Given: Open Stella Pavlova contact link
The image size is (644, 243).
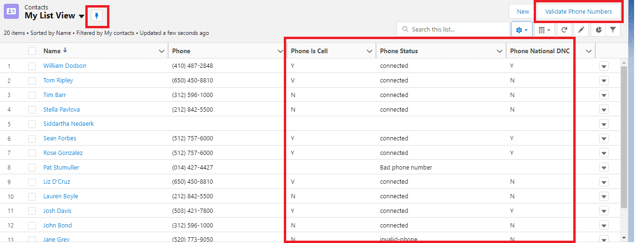Looking at the screenshot, I should click(61, 110).
